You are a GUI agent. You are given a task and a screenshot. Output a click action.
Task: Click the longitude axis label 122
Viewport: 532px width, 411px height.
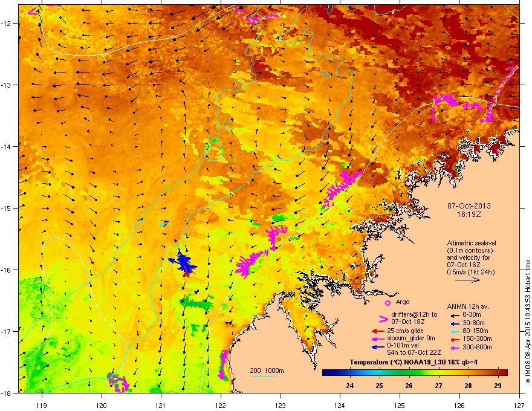click(221, 405)
